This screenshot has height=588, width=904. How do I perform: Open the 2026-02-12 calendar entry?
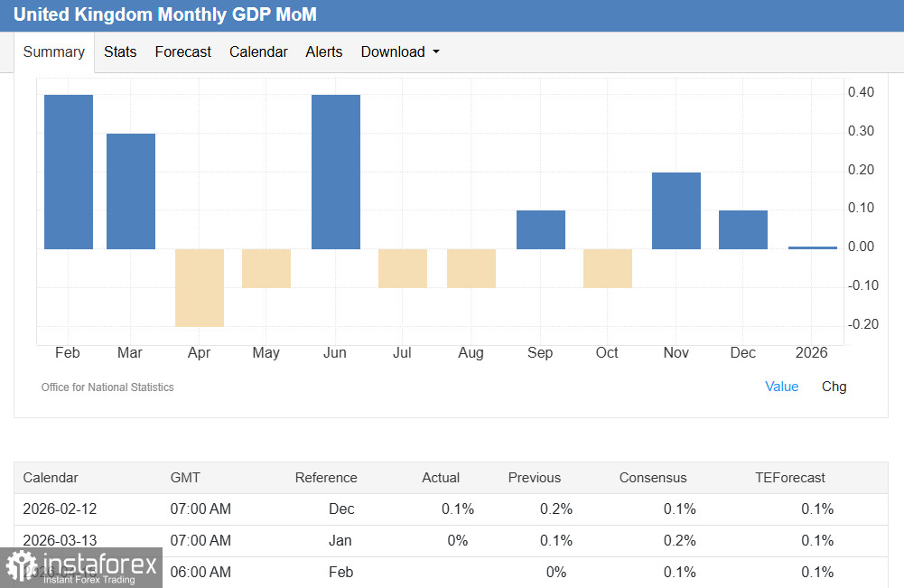[x=60, y=509]
